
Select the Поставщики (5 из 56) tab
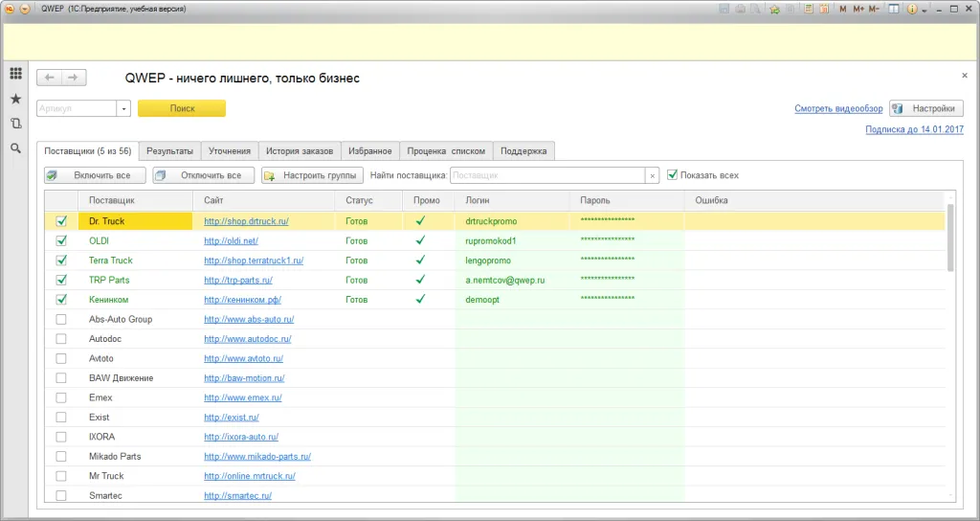click(x=87, y=150)
